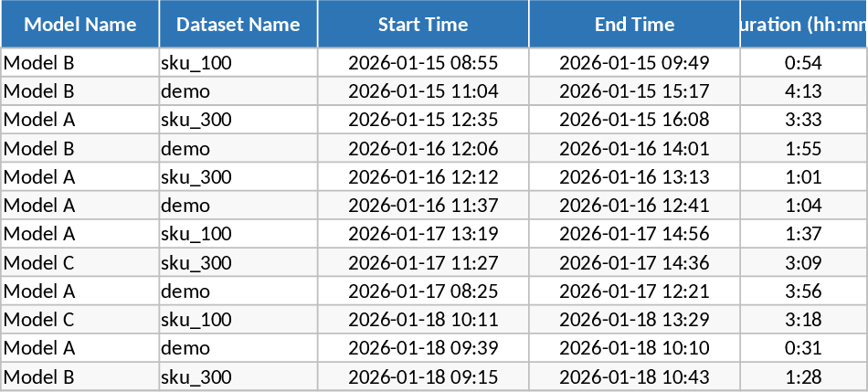Select end time cell 2026-01-16 13:13

tap(634, 176)
